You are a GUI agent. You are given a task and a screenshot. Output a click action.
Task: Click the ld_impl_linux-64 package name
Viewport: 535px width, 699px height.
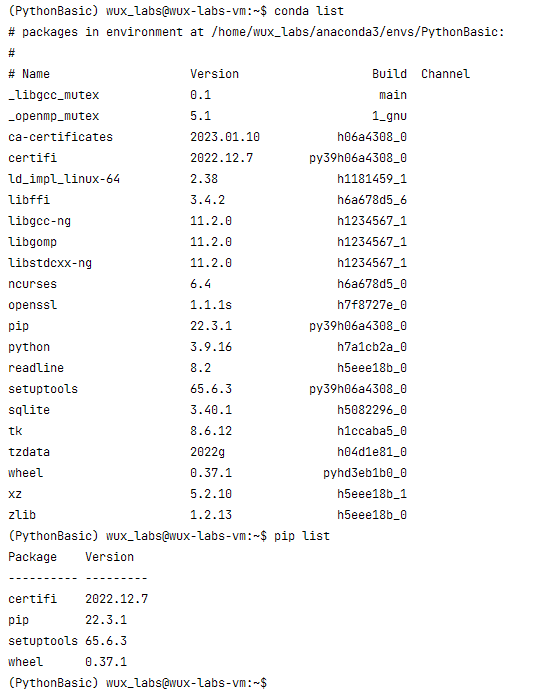point(64,179)
